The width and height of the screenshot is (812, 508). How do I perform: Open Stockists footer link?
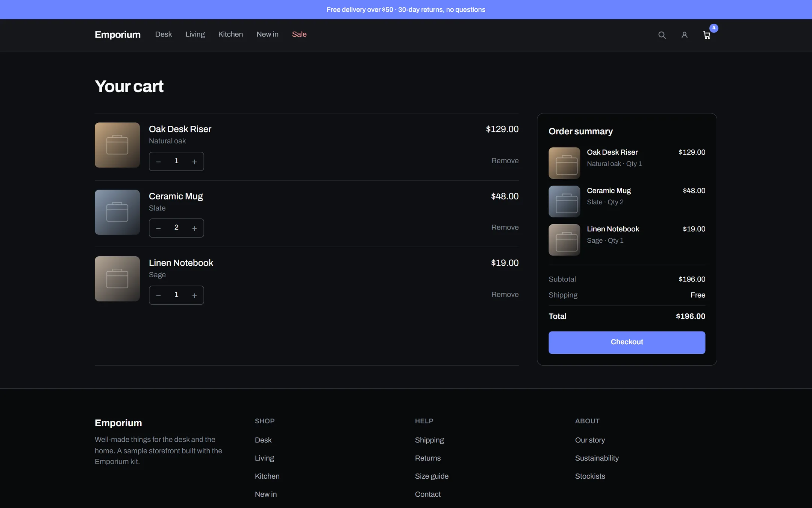590,476
